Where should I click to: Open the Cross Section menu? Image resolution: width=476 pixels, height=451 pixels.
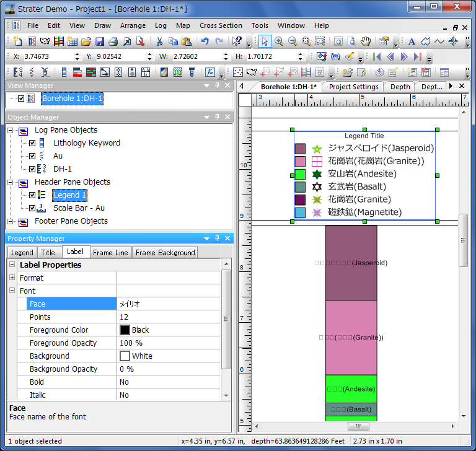tap(221, 25)
